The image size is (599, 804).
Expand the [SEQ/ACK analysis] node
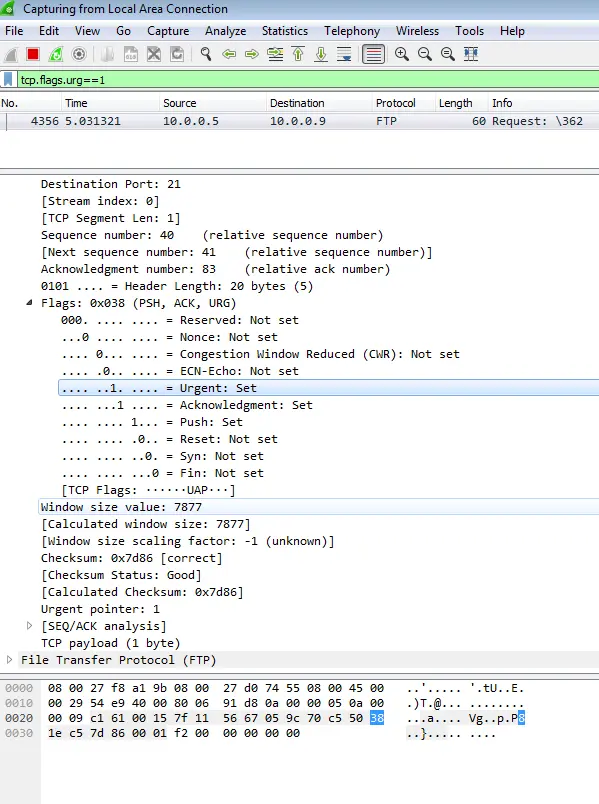click(29, 626)
